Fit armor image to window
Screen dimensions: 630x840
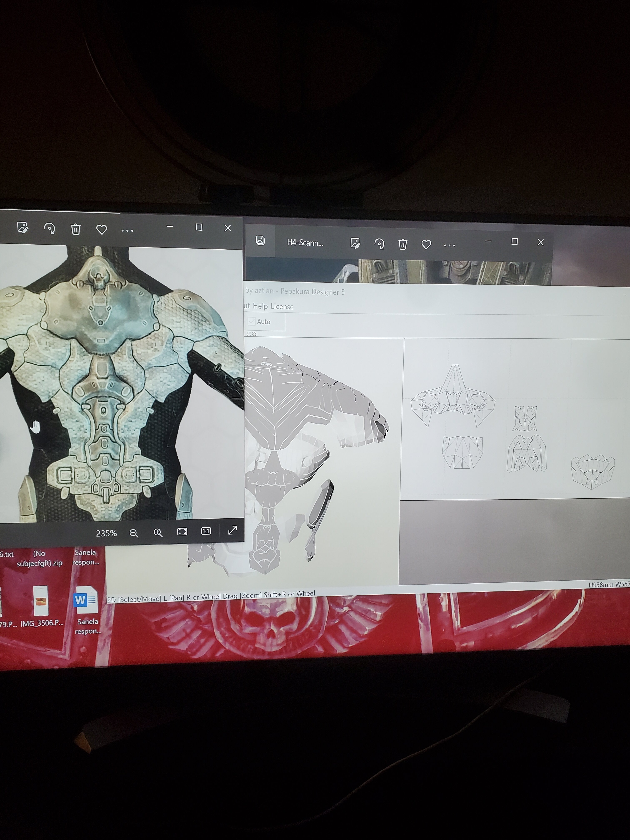coord(182,532)
